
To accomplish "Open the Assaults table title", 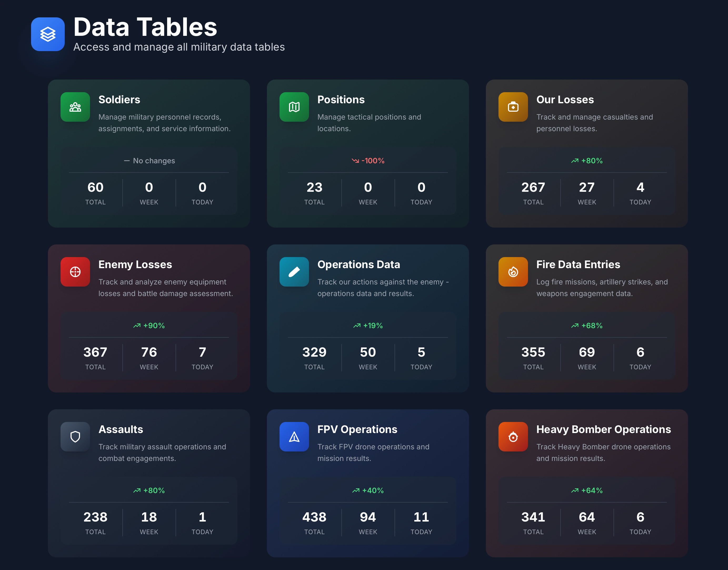I will click(121, 429).
